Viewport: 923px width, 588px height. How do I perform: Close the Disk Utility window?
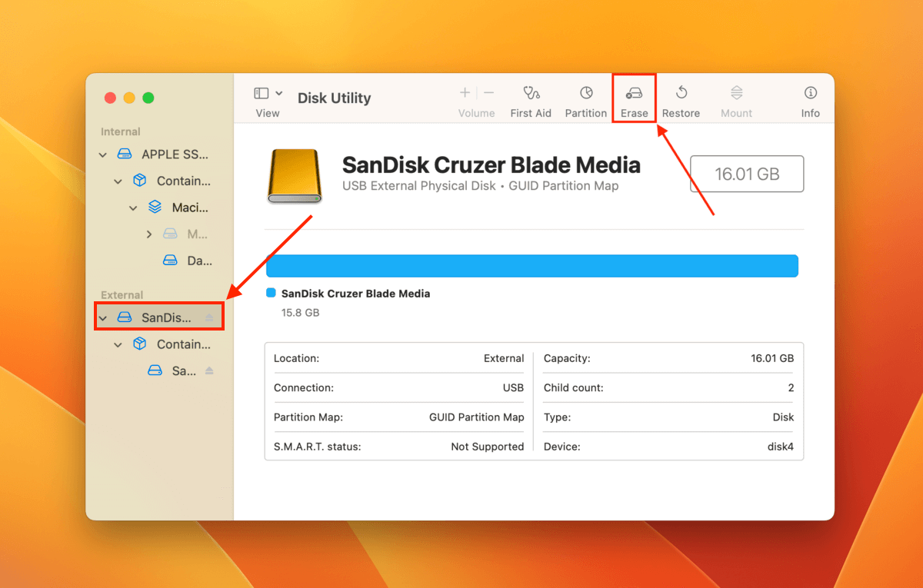111,98
